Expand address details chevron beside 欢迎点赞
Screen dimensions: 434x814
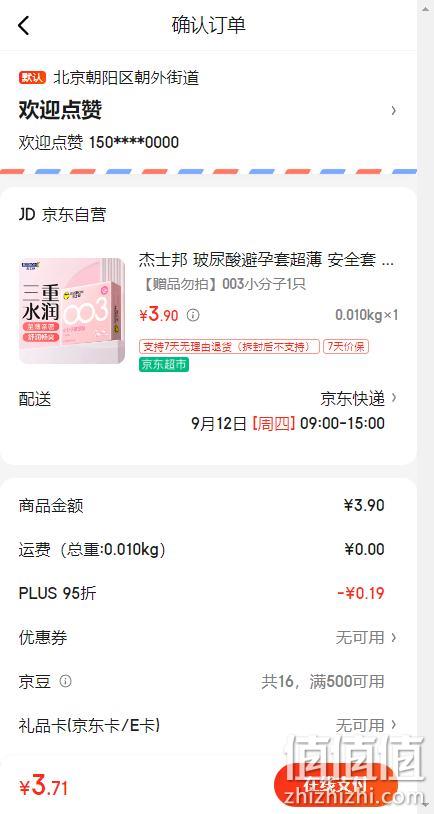tap(394, 110)
